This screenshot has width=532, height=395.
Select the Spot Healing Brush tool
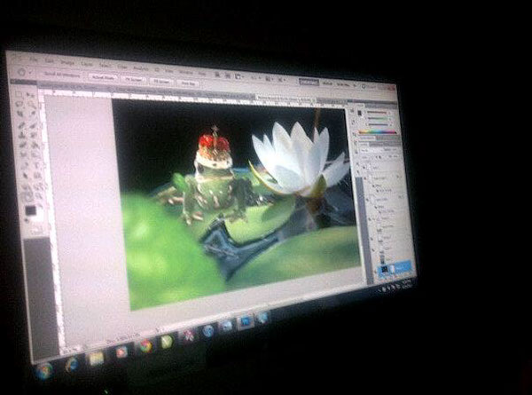coord(21,125)
